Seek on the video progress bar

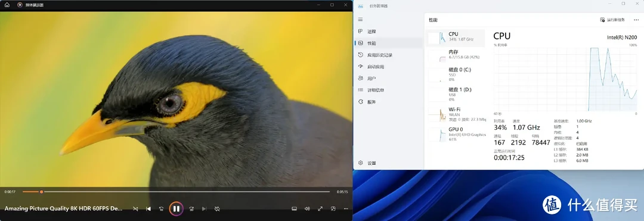[176, 191]
